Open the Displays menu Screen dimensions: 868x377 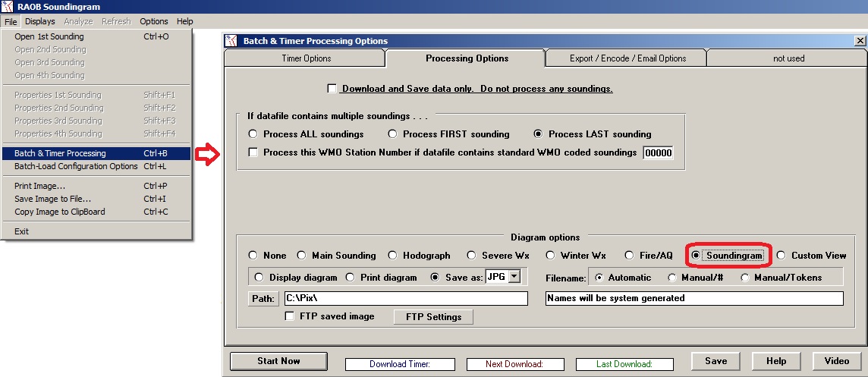pyautogui.click(x=40, y=21)
